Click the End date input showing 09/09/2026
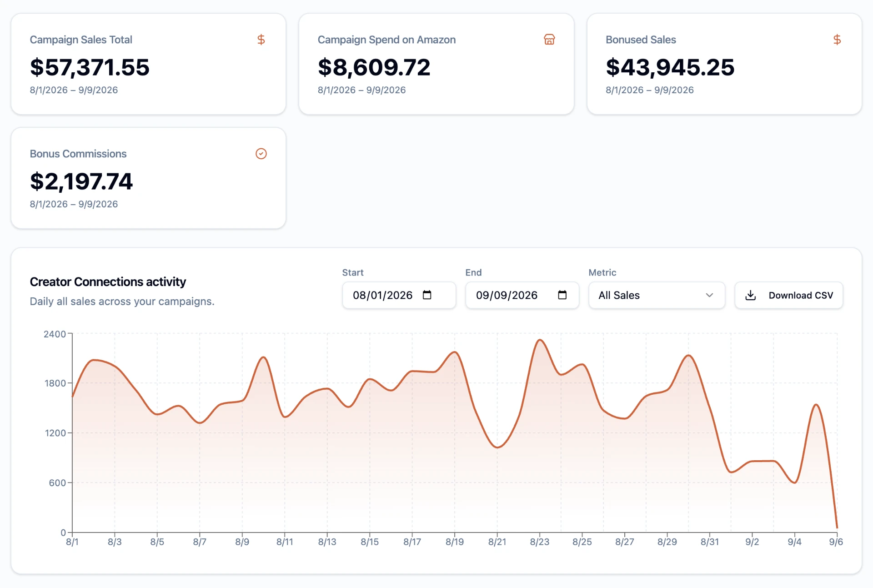873x588 pixels. tap(522, 295)
